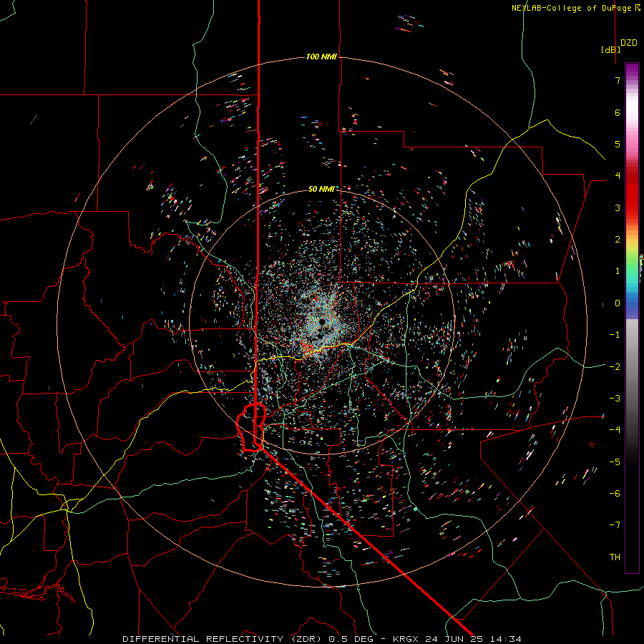Click the -1 value on the scale
Image resolution: width=644 pixels, height=644 pixels.
tap(615, 335)
